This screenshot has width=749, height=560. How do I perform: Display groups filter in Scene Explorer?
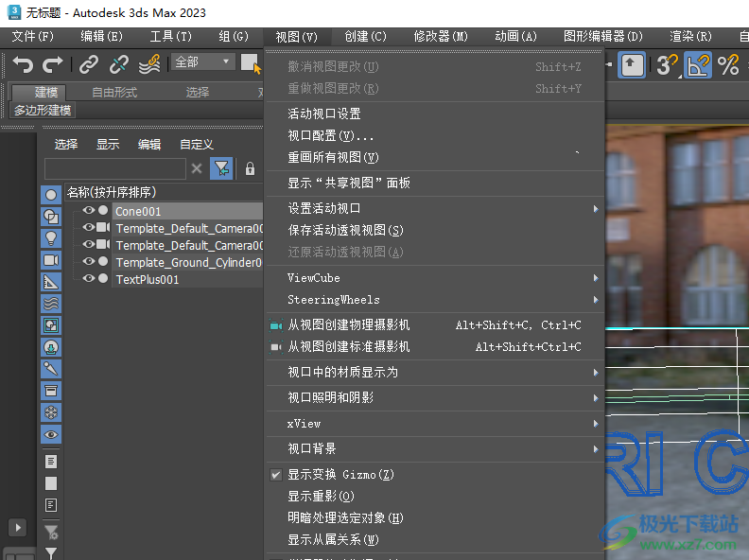(51, 325)
